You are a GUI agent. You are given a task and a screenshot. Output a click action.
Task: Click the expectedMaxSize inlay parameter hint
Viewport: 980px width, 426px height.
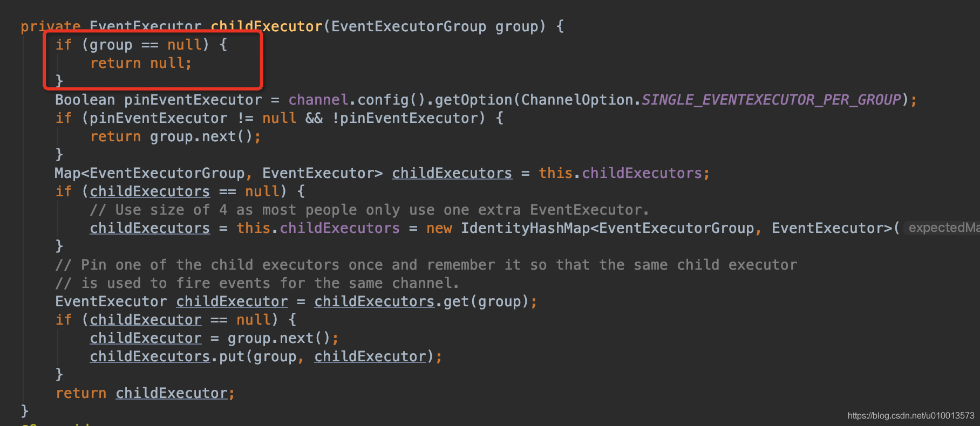point(943,228)
